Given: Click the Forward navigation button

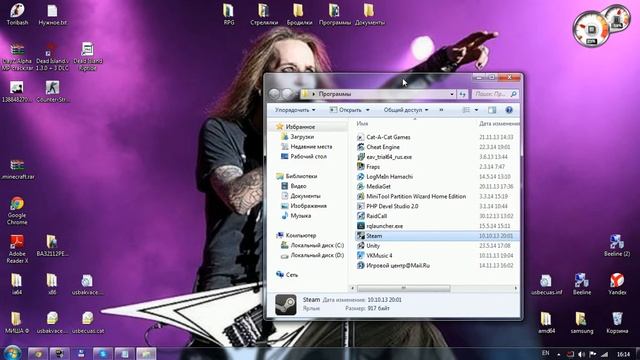Looking at the screenshot, I should (287, 94).
